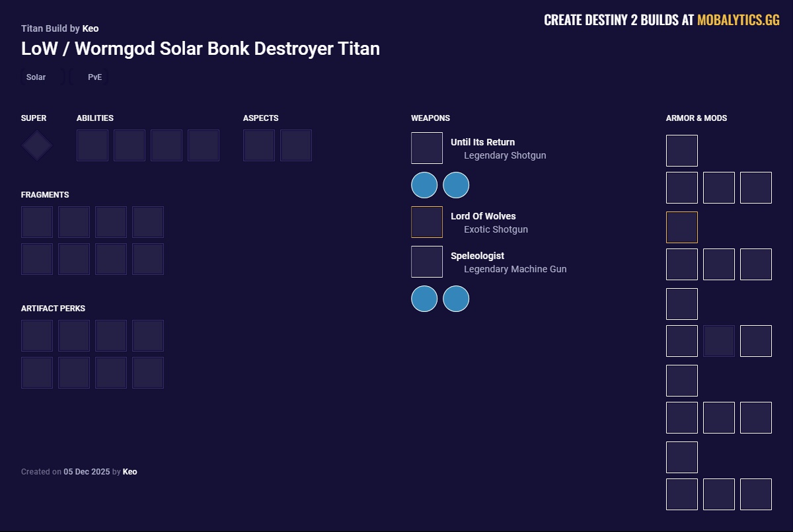Click the build title text

(x=200, y=48)
